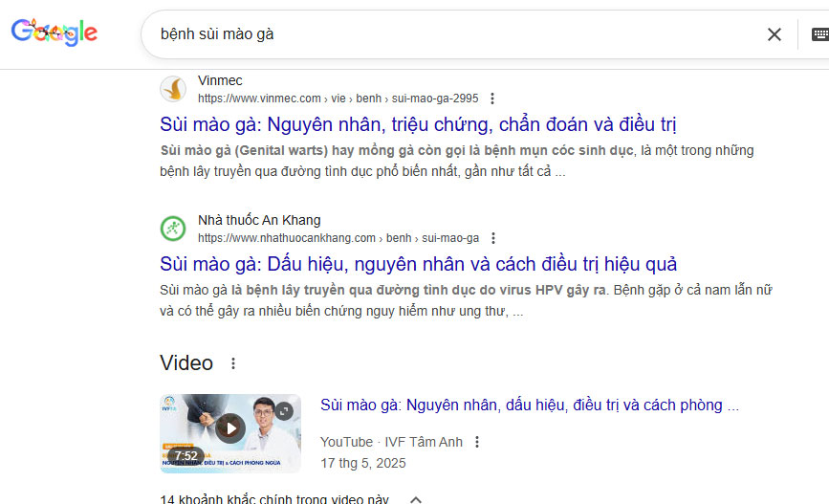Open An Khang article on Dấu hiệu, nguyên nhân
The image size is (829, 504).
(x=418, y=264)
